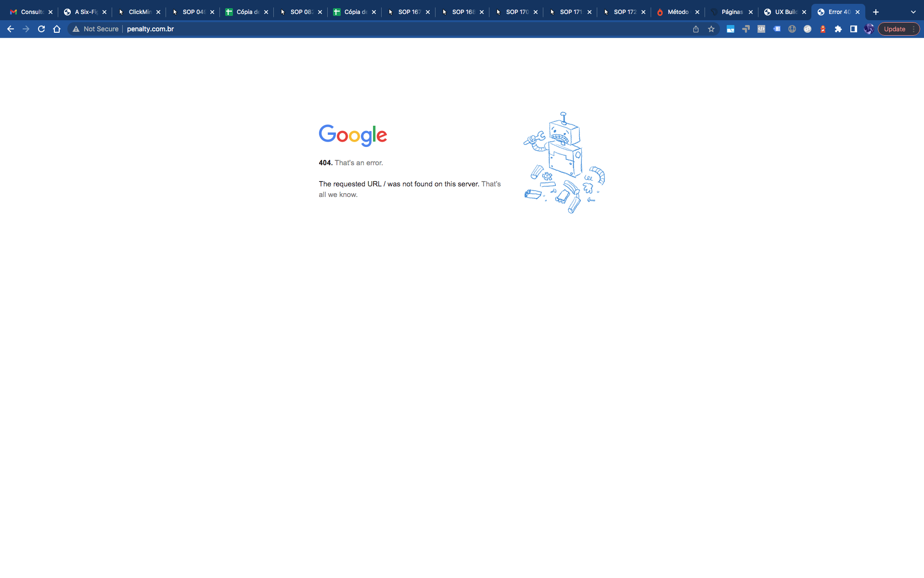Viewport: 924px width, 578px height.
Task: Open the Extensions puzzle menu
Action: coord(838,29)
